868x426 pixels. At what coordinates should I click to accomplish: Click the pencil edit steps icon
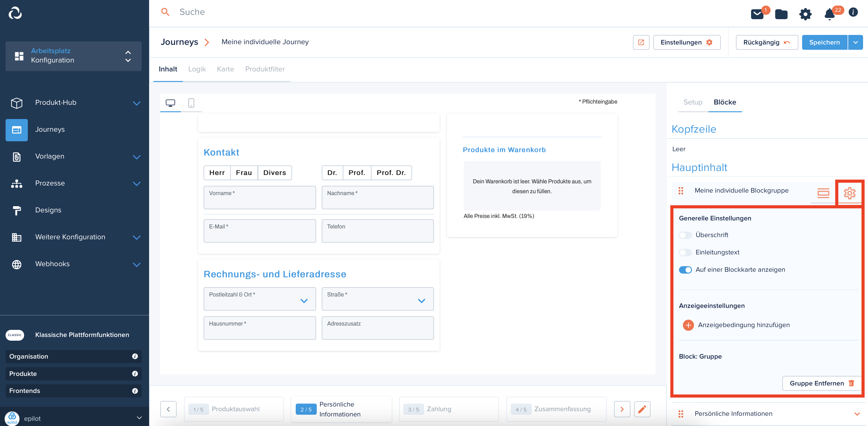pyautogui.click(x=642, y=409)
